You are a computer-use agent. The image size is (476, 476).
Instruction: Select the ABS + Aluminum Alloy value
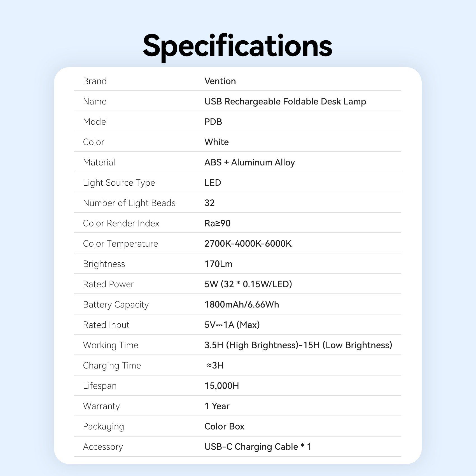coord(249,162)
